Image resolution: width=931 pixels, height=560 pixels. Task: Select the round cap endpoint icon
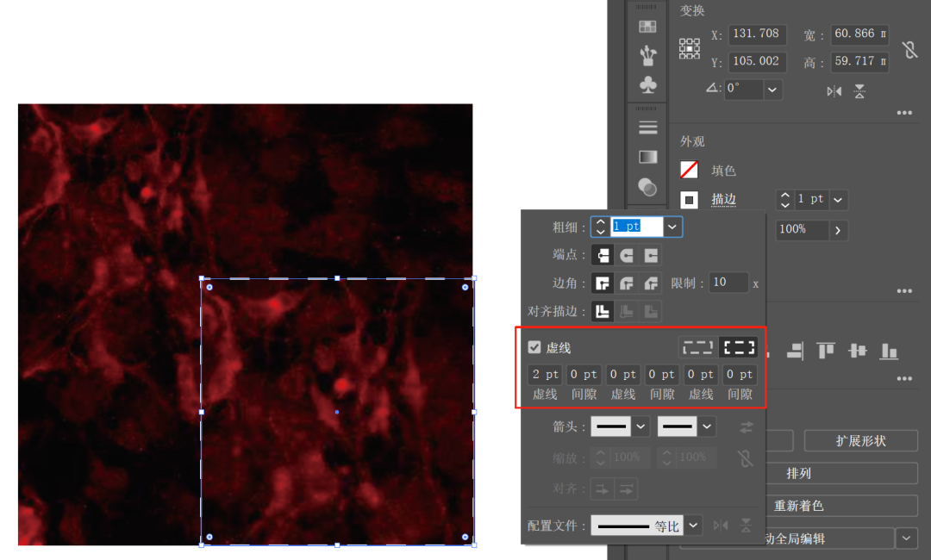pos(627,256)
